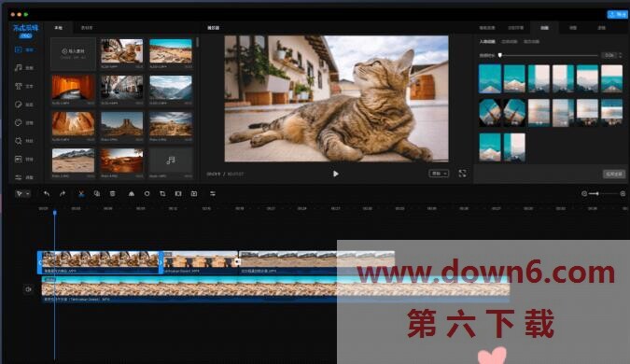Click the media library scrollbar
This screenshot has width=630, height=364.
[197, 42]
